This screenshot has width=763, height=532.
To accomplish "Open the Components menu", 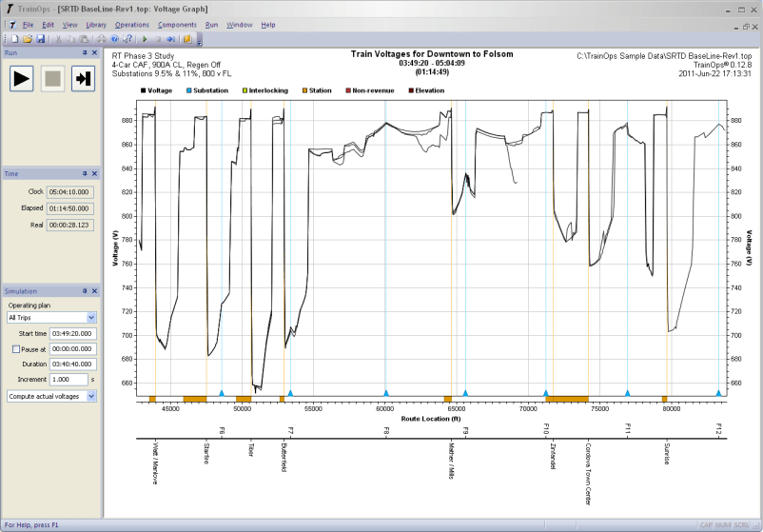I will coord(177,25).
